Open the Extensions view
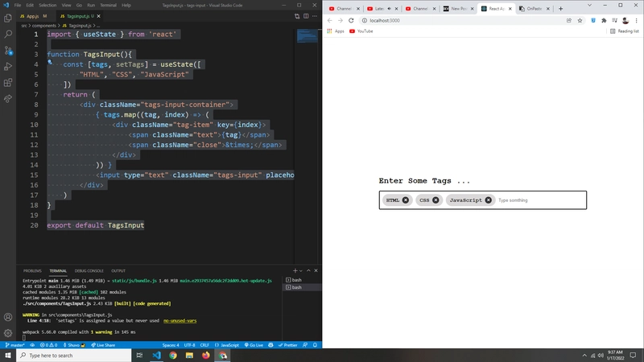This screenshot has height=362, width=644. click(8, 83)
